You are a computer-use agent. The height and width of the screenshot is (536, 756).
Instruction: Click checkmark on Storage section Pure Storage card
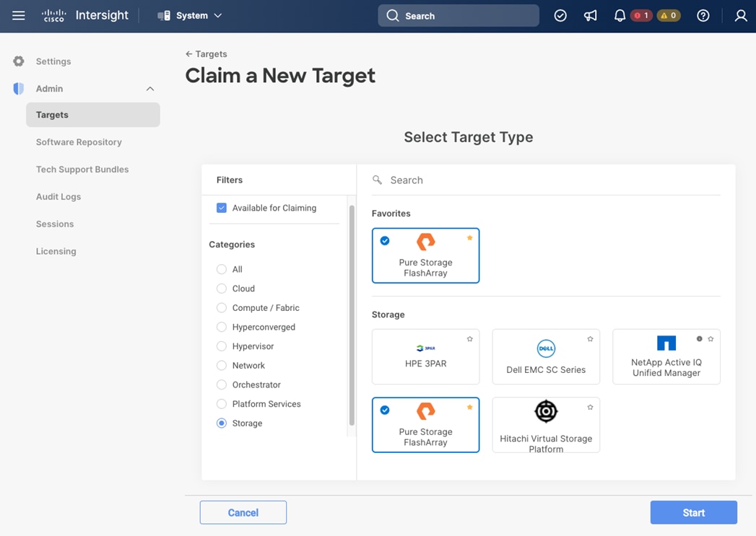pos(385,410)
